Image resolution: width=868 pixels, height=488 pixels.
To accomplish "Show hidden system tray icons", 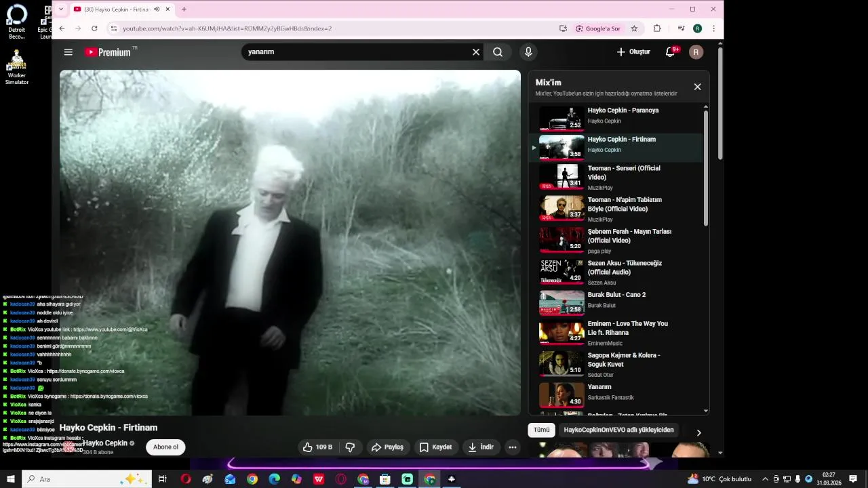I will (x=765, y=479).
